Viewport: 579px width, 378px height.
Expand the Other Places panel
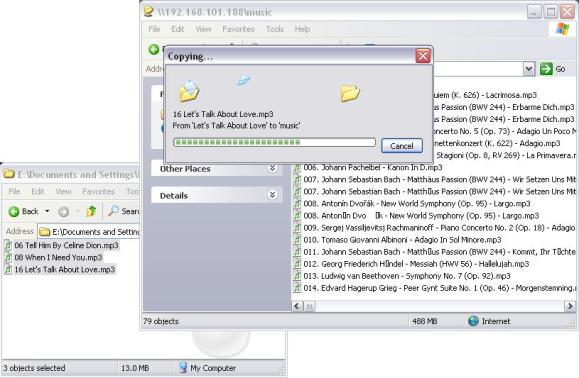point(273,168)
